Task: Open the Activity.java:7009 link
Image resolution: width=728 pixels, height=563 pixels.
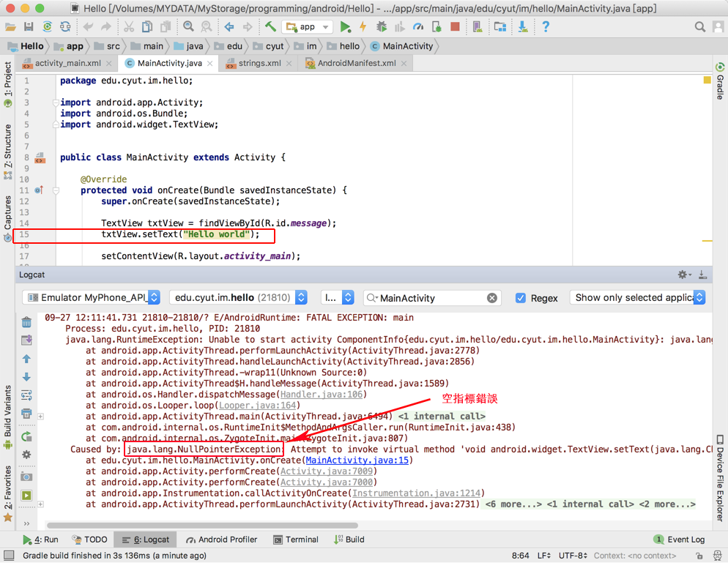Action: tap(327, 471)
